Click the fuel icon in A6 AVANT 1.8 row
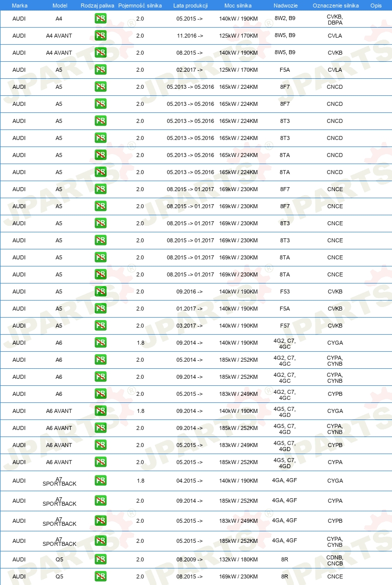Screen dimensions: 392x585 click(x=101, y=411)
